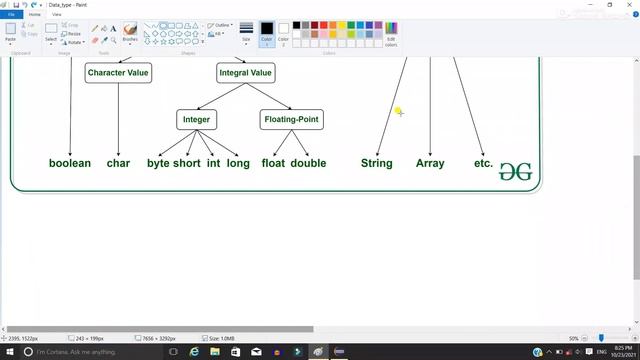The width and height of the screenshot is (640, 360).
Task: Select the Eraser tool
Action: 95,40
